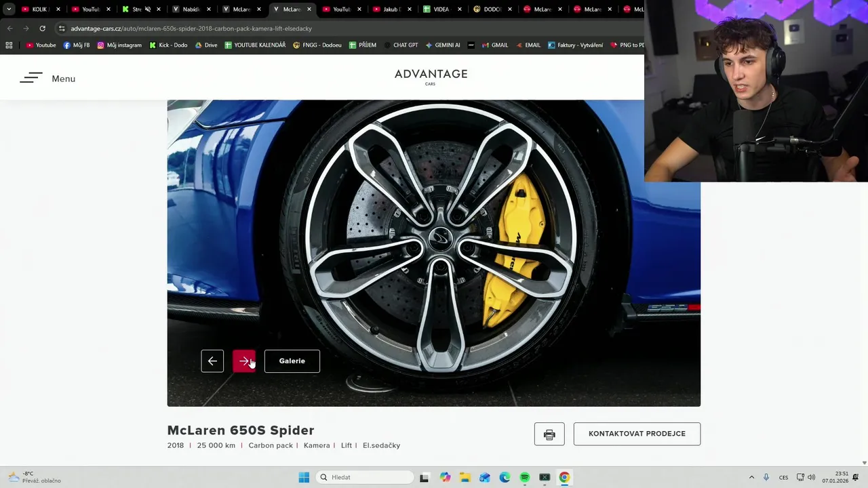Click the address bar URL
Screen dimensions: 868x488
(191, 28)
